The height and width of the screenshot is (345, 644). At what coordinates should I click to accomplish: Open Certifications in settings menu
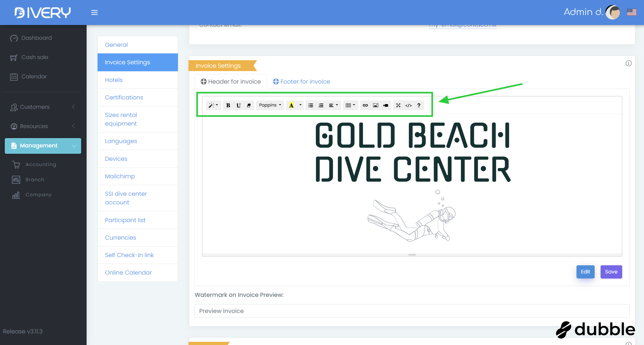click(x=124, y=97)
